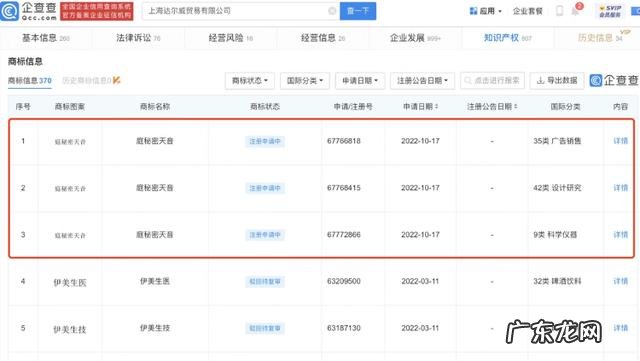Click status tag in 伊美生技 row

[265, 328]
